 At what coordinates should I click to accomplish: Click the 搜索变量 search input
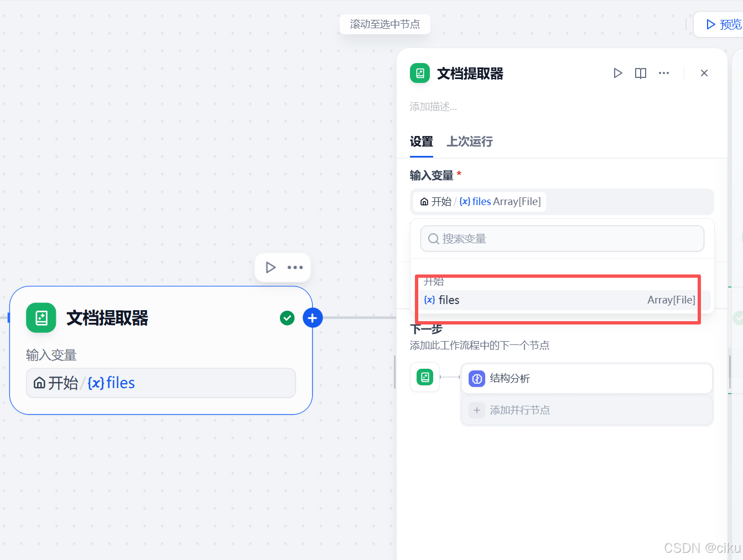tap(562, 238)
